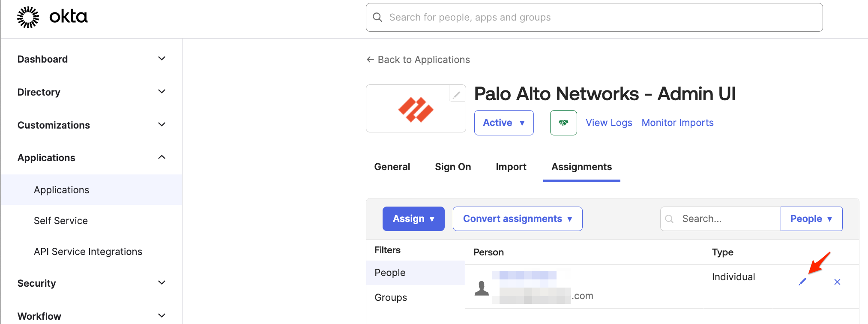The height and width of the screenshot is (324, 868).
Task: Click the Palo Alto Networks - Admin UI title
Action: 605,94
